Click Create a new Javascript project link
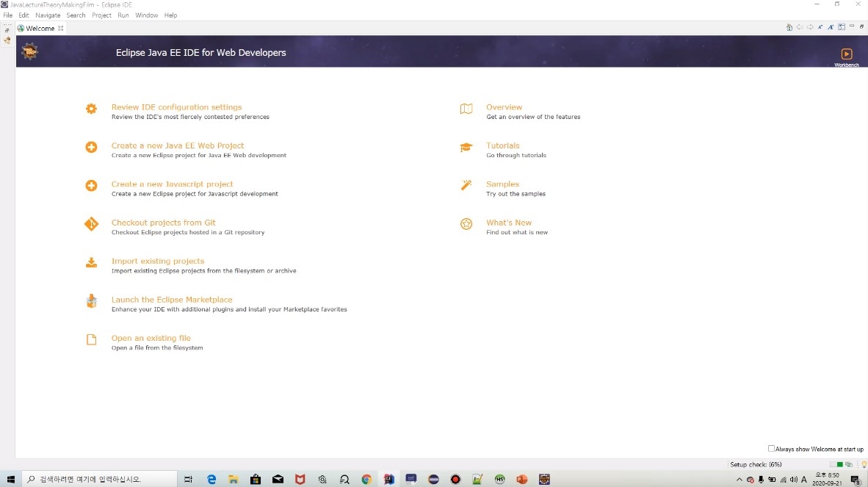 pos(172,184)
